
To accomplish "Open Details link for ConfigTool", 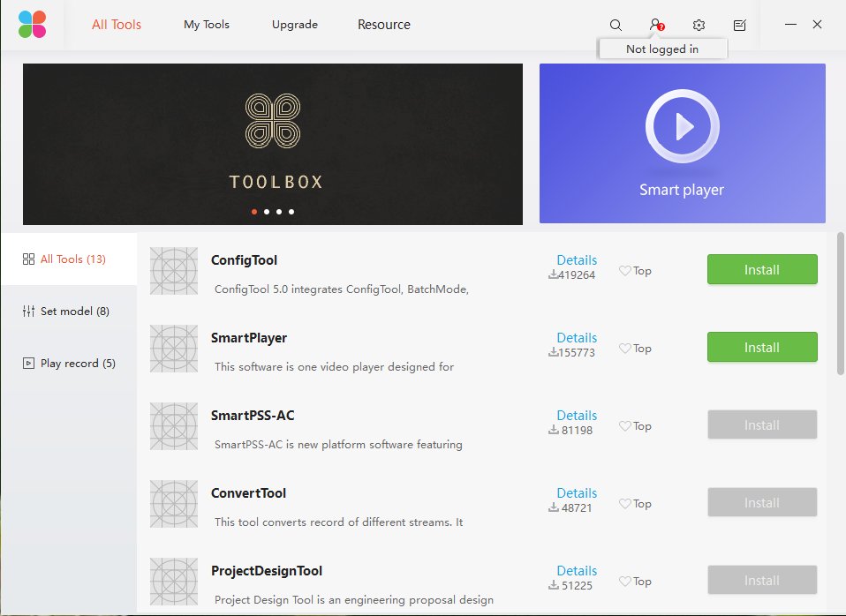I will coord(577,260).
